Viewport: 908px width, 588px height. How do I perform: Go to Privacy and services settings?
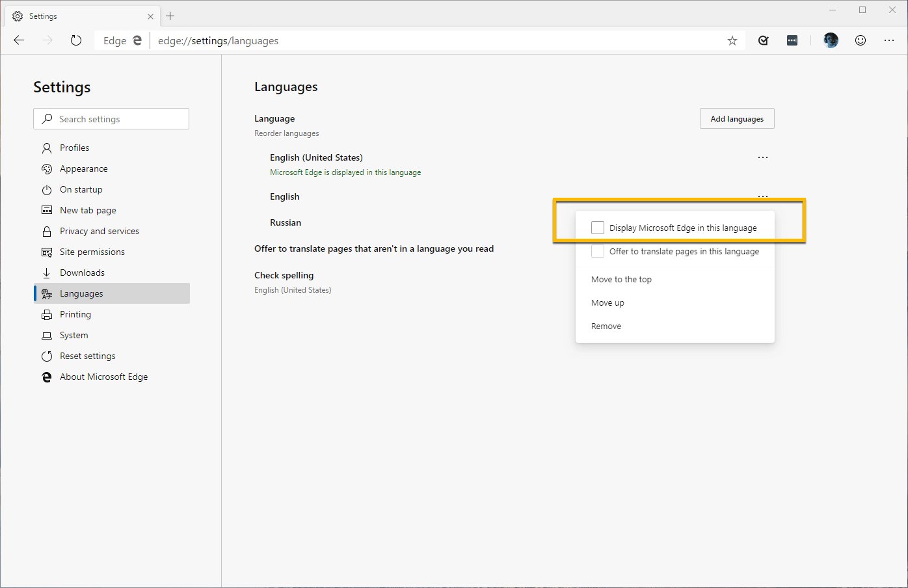pos(100,231)
